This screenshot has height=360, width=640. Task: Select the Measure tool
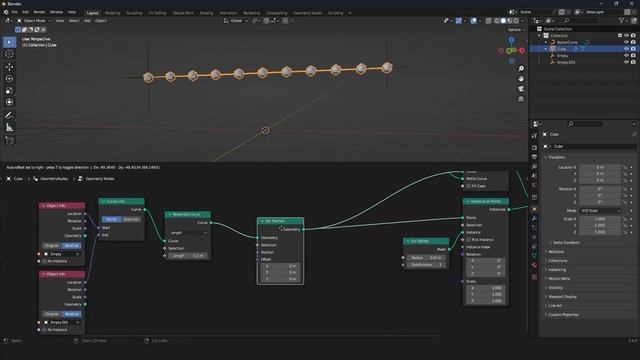coord(9,128)
